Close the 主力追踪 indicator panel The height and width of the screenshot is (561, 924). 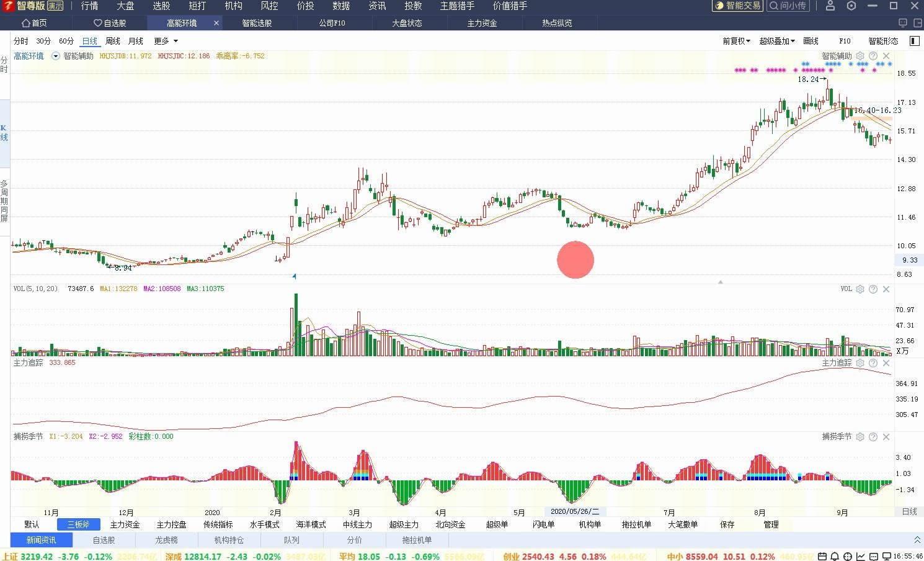pyautogui.click(x=886, y=363)
